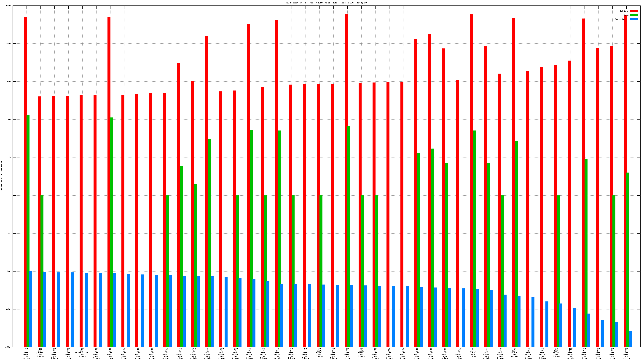Click the 0.0001 y-axis tick label
Image resolution: width=644 pixels, height=362 pixels.
tap(8, 347)
